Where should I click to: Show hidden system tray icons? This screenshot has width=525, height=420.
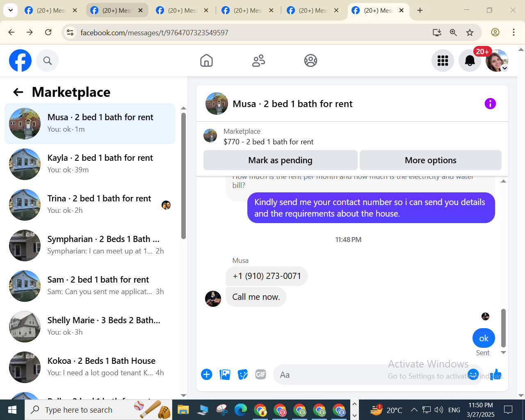[414, 410]
